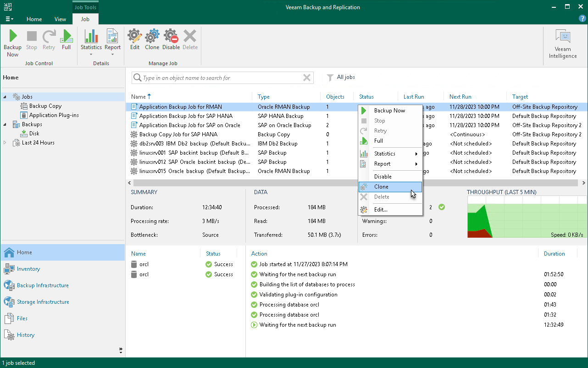Click the Clone job ribbon icon
588x368 pixels.
(152, 40)
